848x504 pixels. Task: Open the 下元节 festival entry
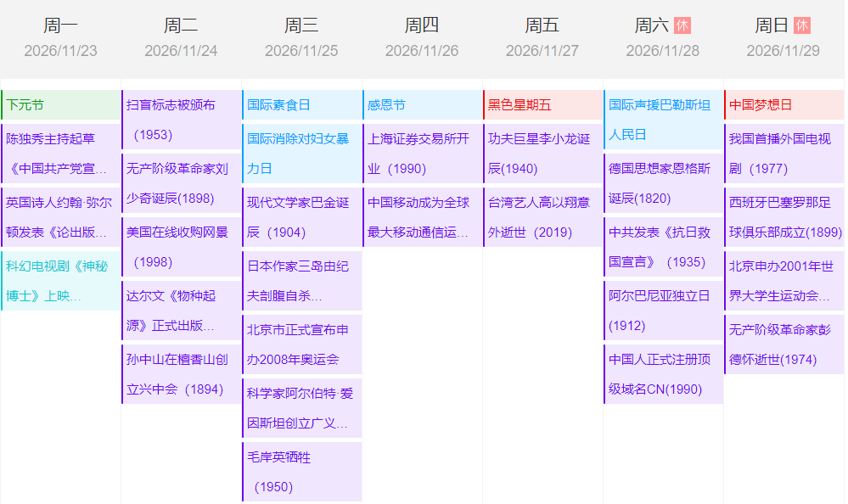pyautogui.click(x=61, y=105)
